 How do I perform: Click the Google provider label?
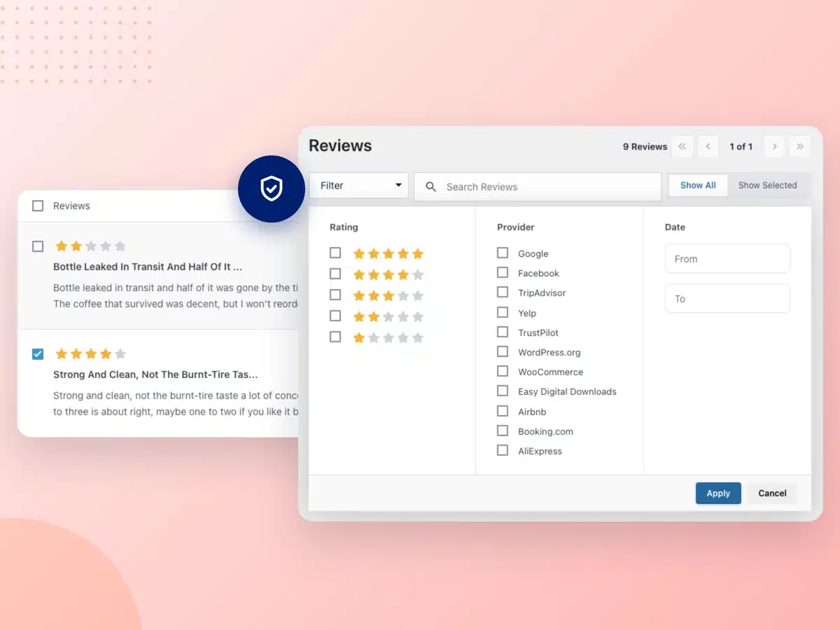pyautogui.click(x=533, y=254)
